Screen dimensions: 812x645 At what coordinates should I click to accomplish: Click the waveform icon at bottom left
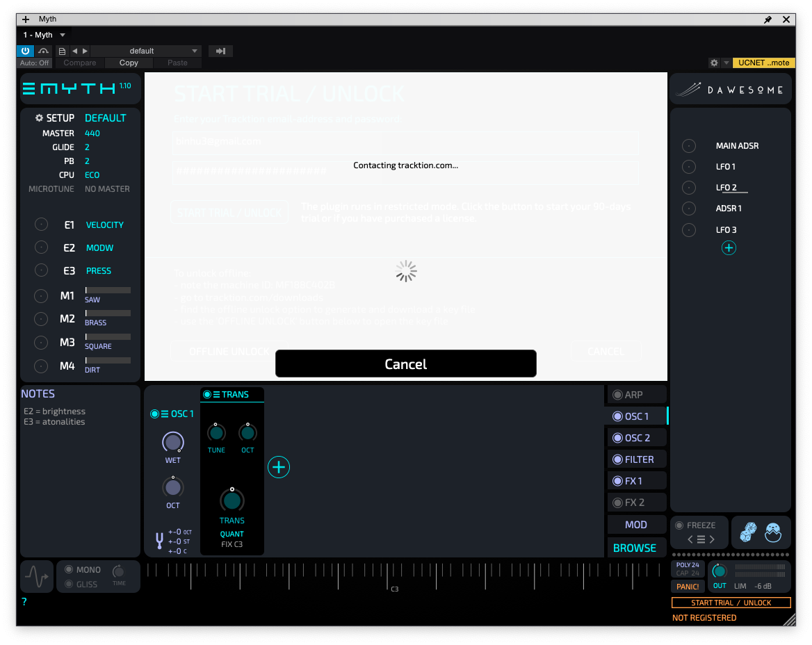point(38,576)
